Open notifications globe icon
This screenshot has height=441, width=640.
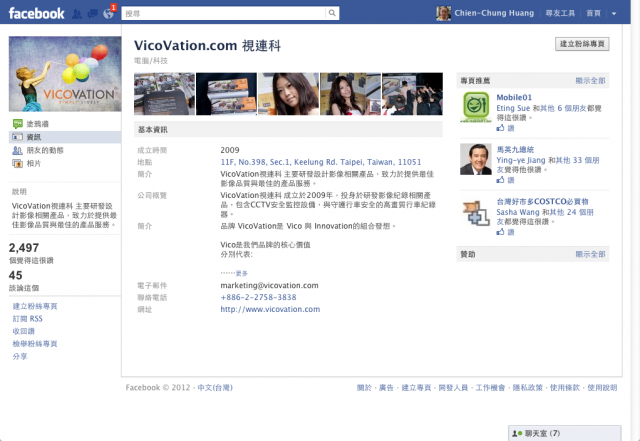(x=108, y=14)
